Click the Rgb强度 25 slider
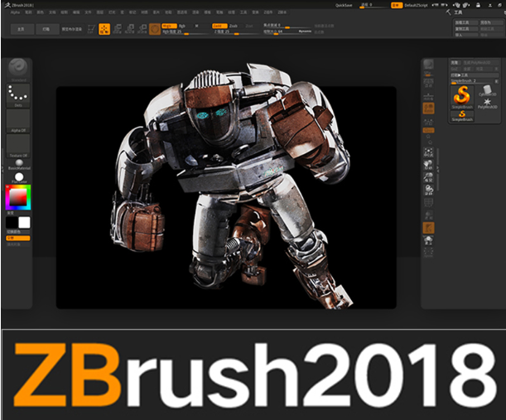This screenshot has height=420, width=506. [x=186, y=31]
